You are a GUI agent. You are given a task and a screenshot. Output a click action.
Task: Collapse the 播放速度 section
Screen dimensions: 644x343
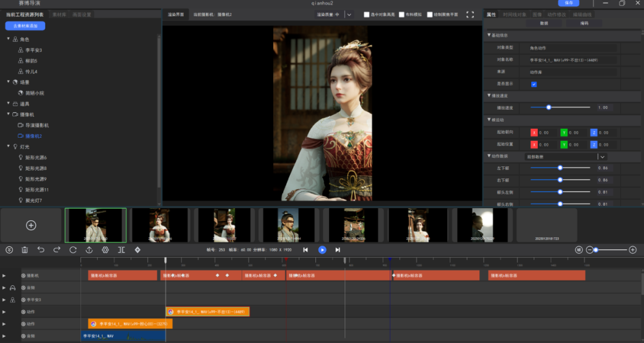(489, 95)
